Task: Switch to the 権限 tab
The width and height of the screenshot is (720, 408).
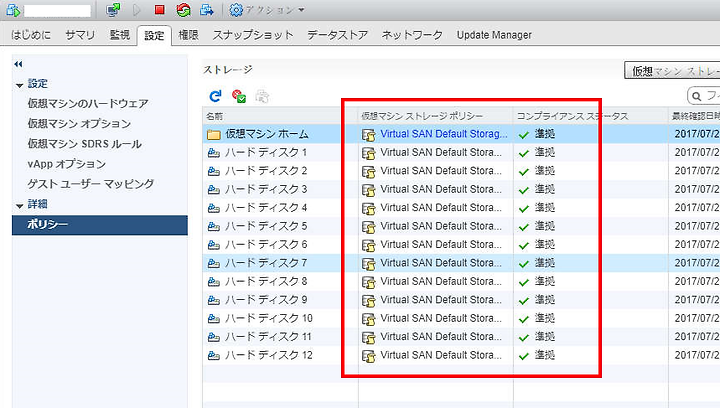Action: pos(188,35)
